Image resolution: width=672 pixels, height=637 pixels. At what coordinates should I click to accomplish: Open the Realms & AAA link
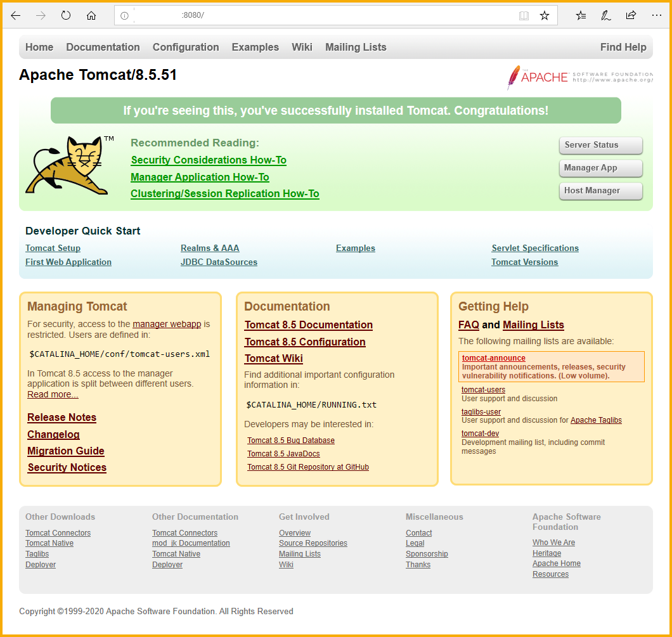(x=210, y=248)
